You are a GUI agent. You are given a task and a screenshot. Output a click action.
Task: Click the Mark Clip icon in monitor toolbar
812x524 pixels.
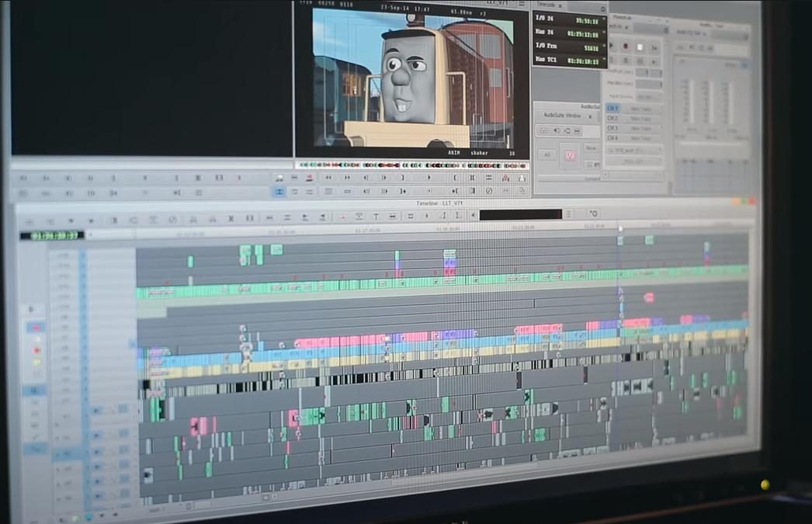coord(472,178)
